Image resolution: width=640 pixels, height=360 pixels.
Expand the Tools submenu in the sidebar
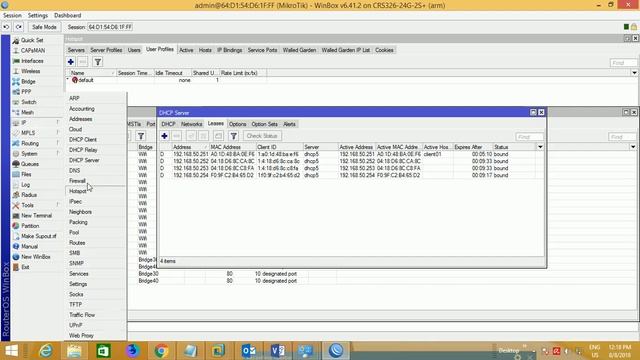[27, 205]
